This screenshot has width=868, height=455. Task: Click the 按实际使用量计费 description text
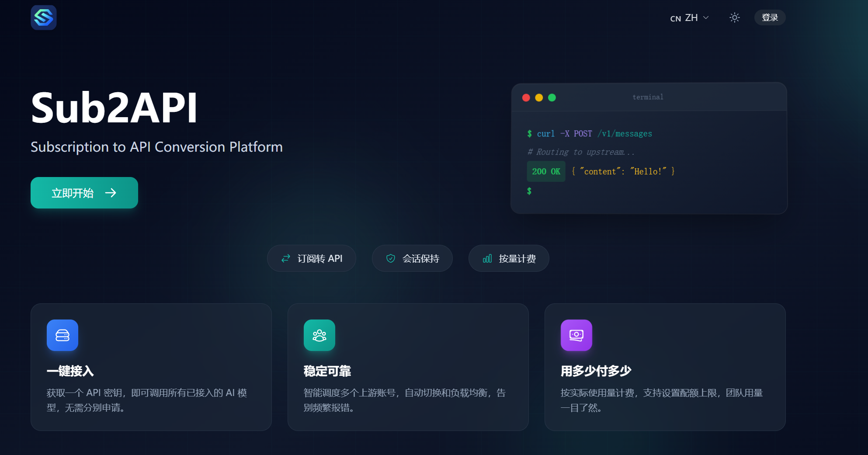click(662, 400)
